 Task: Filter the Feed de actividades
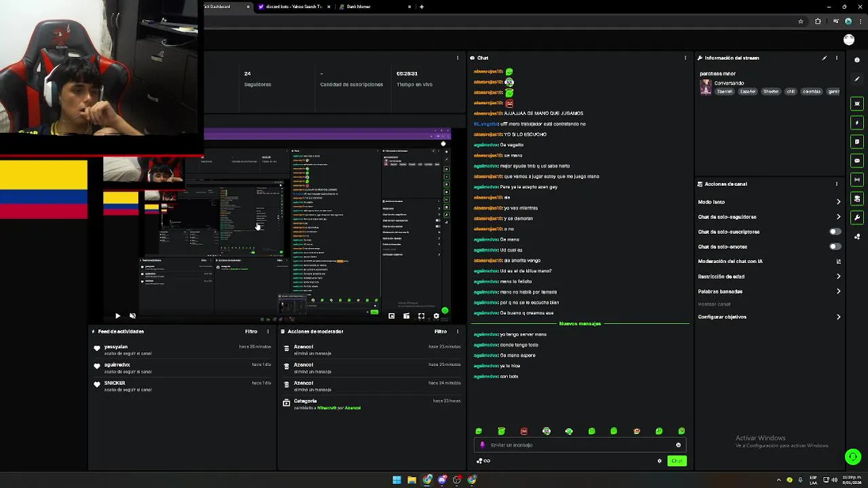pyautogui.click(x=251, y=331)
